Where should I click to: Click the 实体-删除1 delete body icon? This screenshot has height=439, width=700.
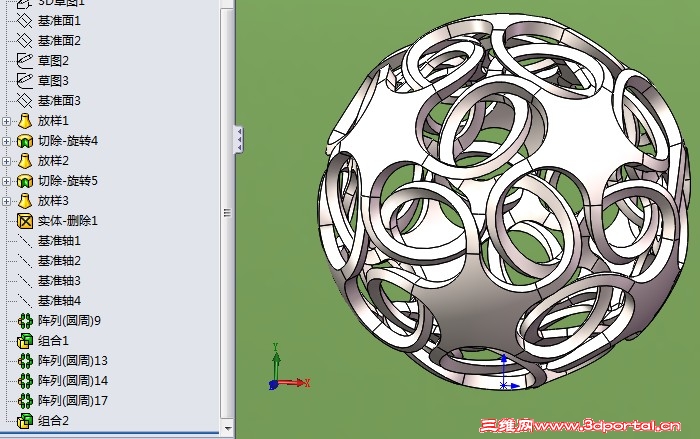pyautogui.click(x=25, y=221)
